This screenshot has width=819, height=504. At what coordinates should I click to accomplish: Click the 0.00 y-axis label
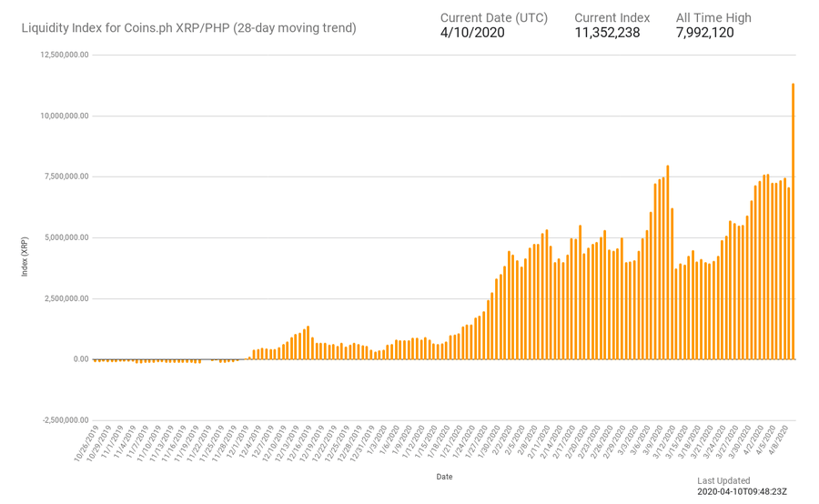tap(81, 359)
